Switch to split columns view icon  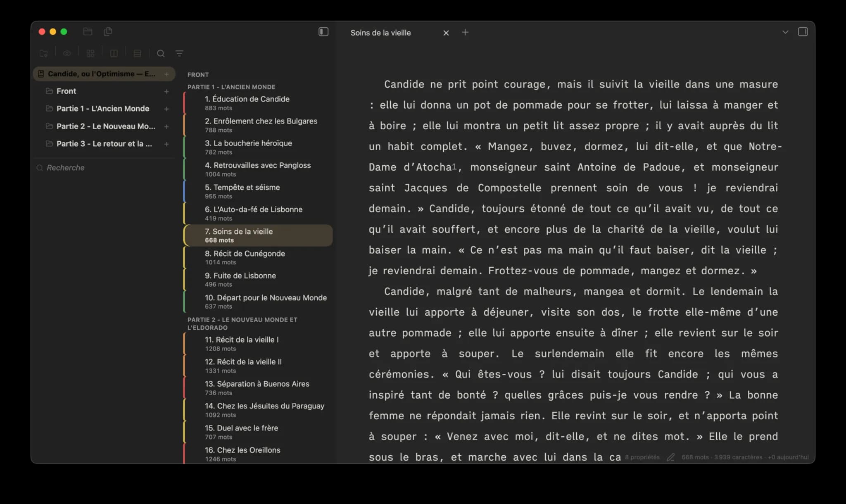click(114, 53)
